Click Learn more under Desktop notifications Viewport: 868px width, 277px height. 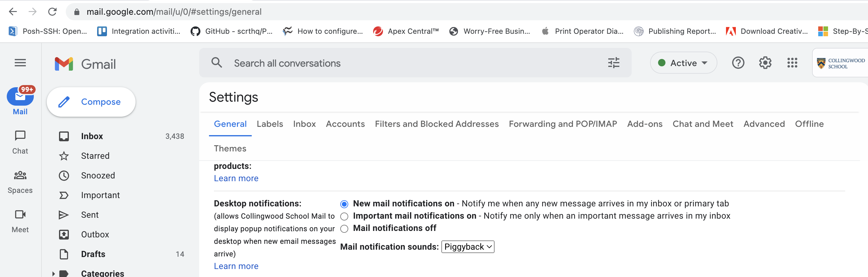coord(236,266)
